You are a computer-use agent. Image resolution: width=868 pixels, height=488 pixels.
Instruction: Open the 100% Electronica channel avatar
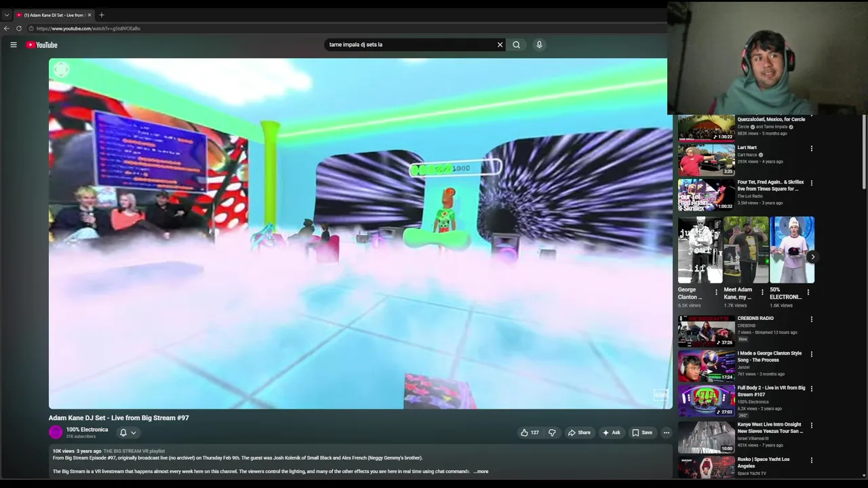click(56, 432)
